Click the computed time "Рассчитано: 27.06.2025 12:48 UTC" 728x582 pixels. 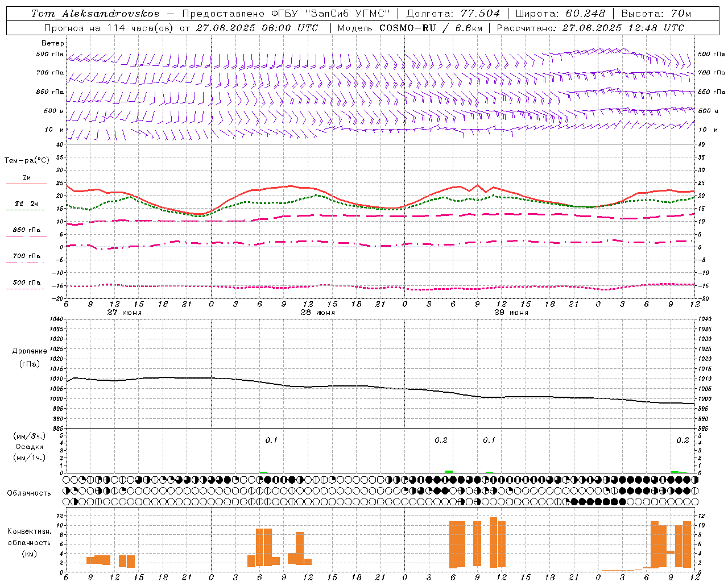click(590, 28)
